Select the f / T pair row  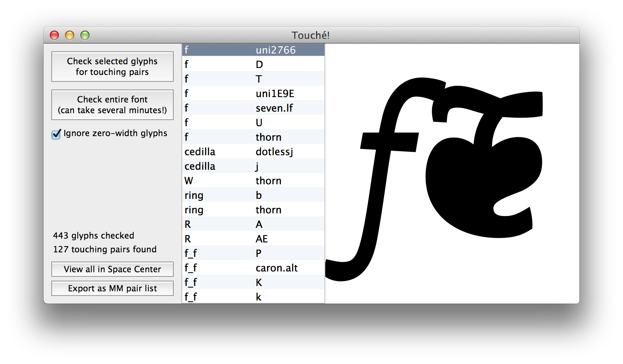[x=253, y=79]
